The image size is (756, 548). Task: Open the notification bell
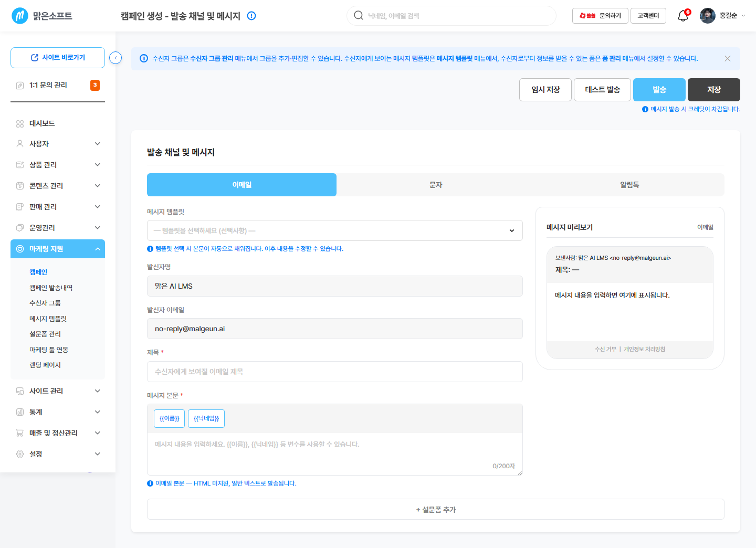(x=683, y=16)
